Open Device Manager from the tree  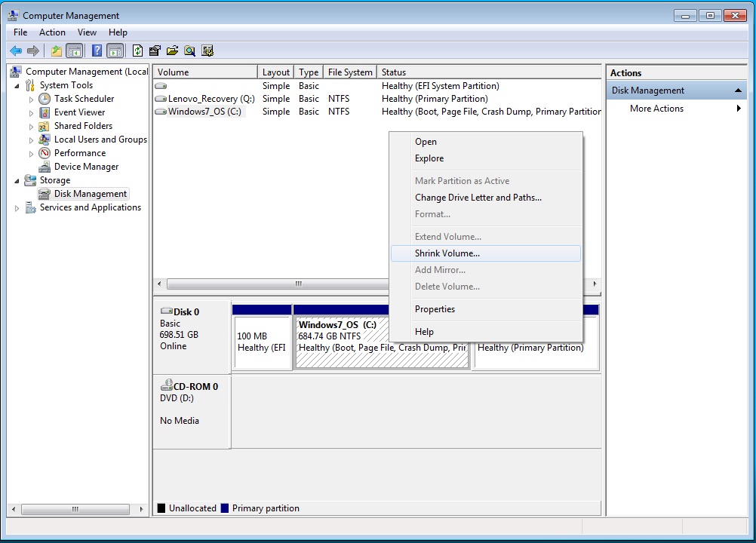[86, 167]
